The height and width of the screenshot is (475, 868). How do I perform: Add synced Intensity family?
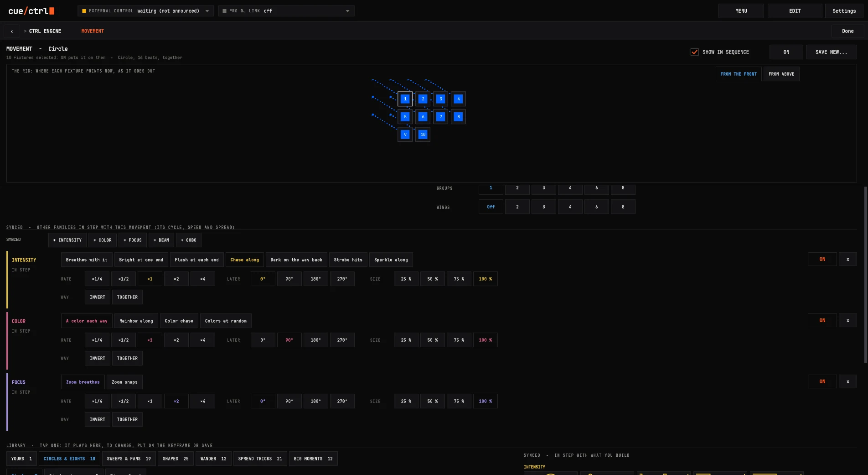tap(67, 240)
